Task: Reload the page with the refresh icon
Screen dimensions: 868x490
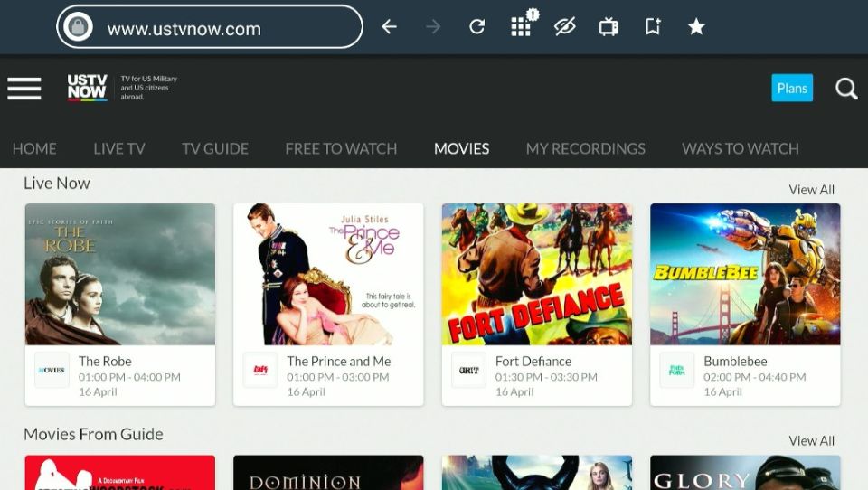Action: (x=476, y=26)
